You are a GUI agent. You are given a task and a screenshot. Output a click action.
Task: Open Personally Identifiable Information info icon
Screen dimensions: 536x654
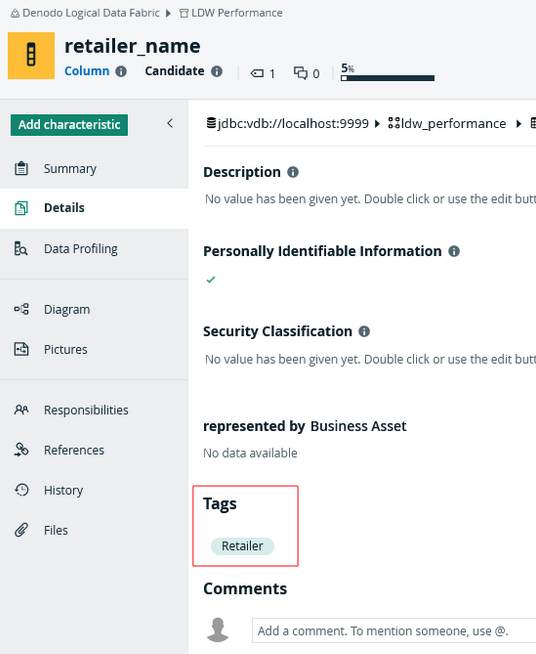(454, 252)
